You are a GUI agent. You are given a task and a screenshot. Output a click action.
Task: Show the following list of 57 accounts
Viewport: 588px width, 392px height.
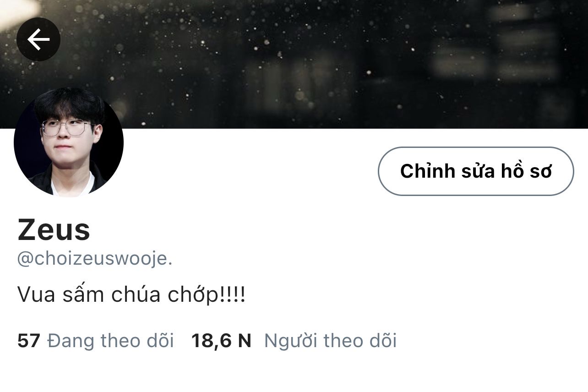pos(96,341)
